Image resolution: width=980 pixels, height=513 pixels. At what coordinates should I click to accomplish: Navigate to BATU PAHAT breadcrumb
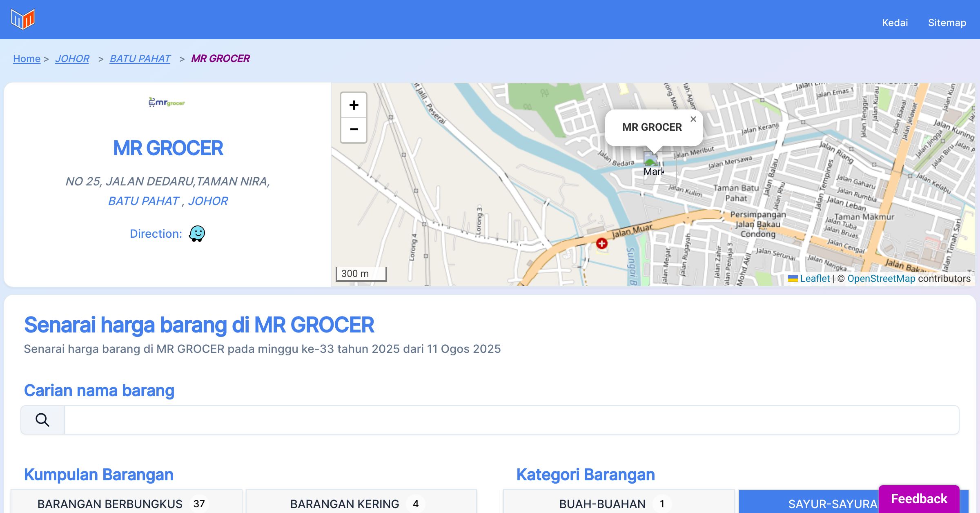140,58
